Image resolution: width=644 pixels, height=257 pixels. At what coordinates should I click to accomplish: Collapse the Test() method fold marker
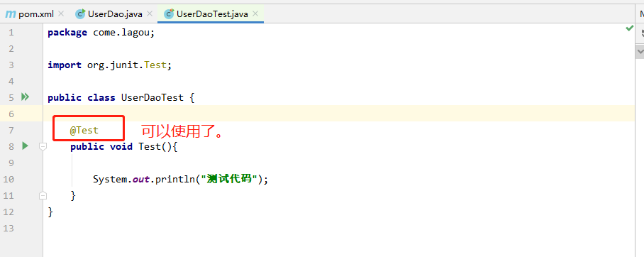pyautogui.click(x=43, y=146)
